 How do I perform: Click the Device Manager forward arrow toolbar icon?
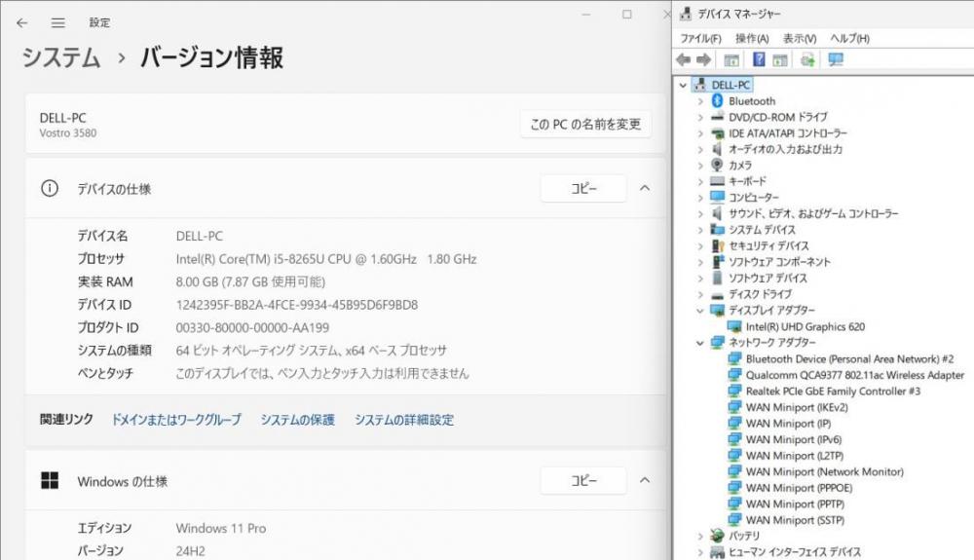(704, 59)
